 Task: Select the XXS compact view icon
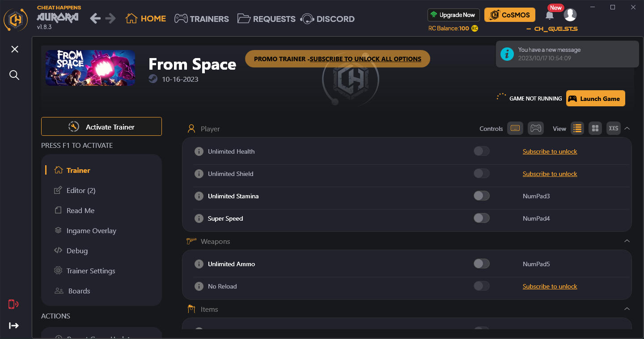(614, 128)
